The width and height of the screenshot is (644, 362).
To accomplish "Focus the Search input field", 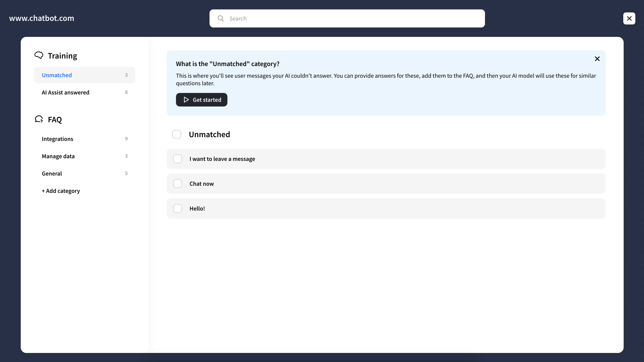I will [x=347, y=18].
